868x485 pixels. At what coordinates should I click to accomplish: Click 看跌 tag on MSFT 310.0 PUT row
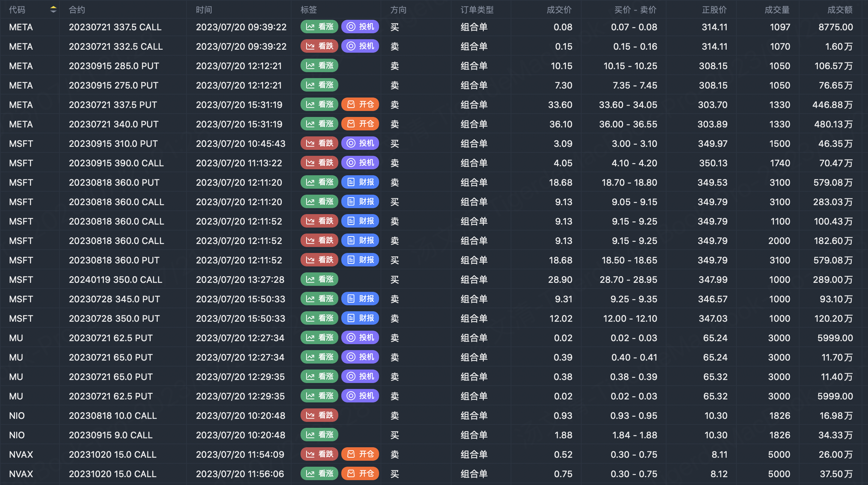[319, 143]
